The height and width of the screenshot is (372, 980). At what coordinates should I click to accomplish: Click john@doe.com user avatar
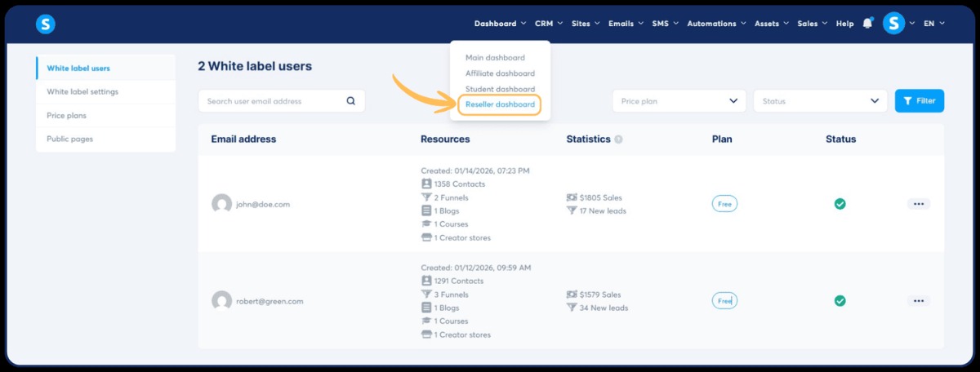[221, 204]
